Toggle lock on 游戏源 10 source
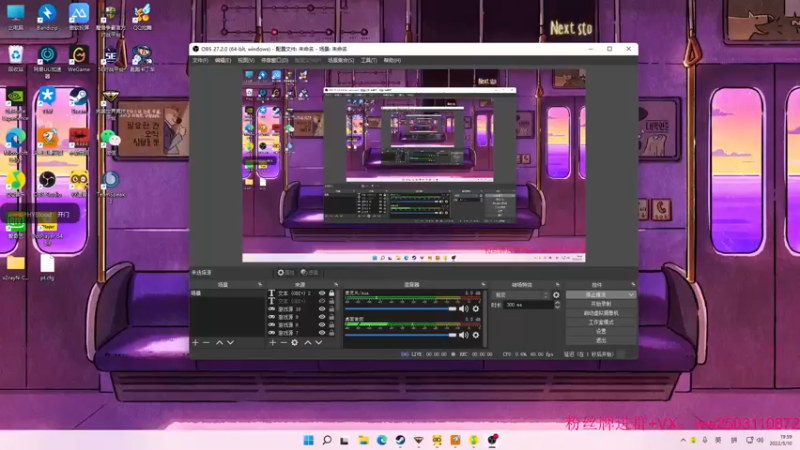800x450 pixels. coord(332,309)
